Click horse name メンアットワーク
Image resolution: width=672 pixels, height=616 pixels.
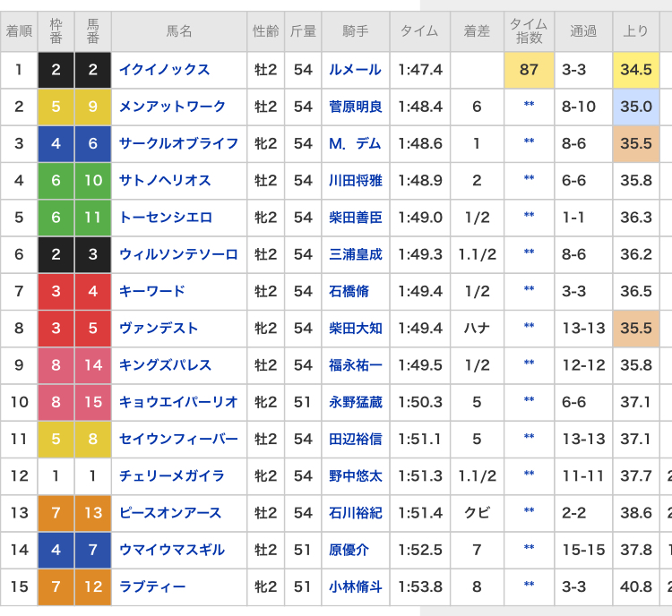(x=172, y=107)
